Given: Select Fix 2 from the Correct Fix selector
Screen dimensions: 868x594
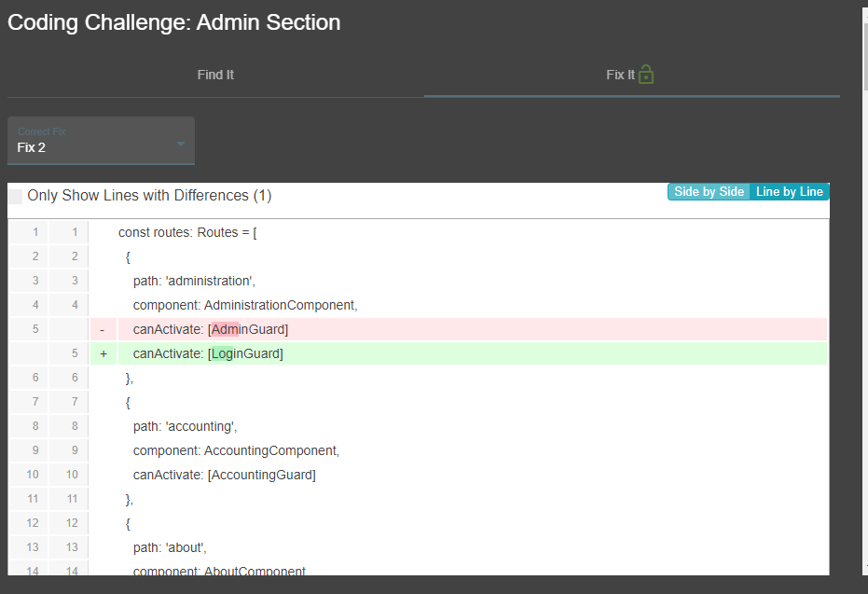Looking at the screenshot, I should tap(30, 147).
